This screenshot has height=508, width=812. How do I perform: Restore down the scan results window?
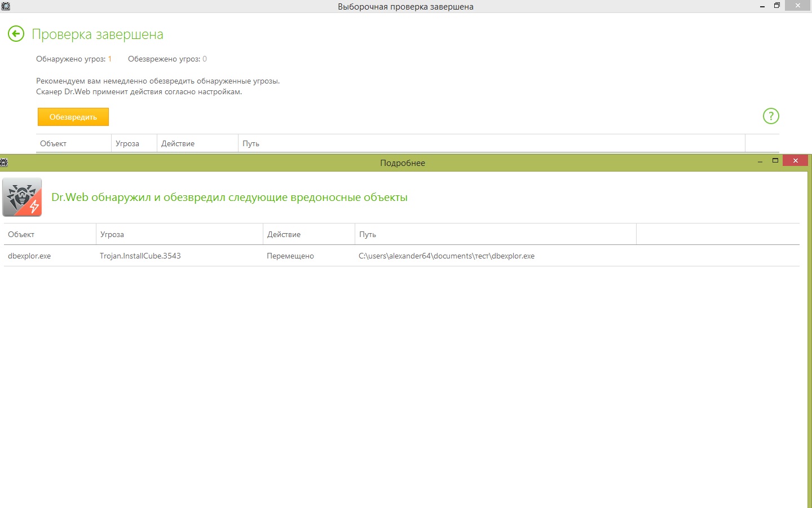pos(777,6)
